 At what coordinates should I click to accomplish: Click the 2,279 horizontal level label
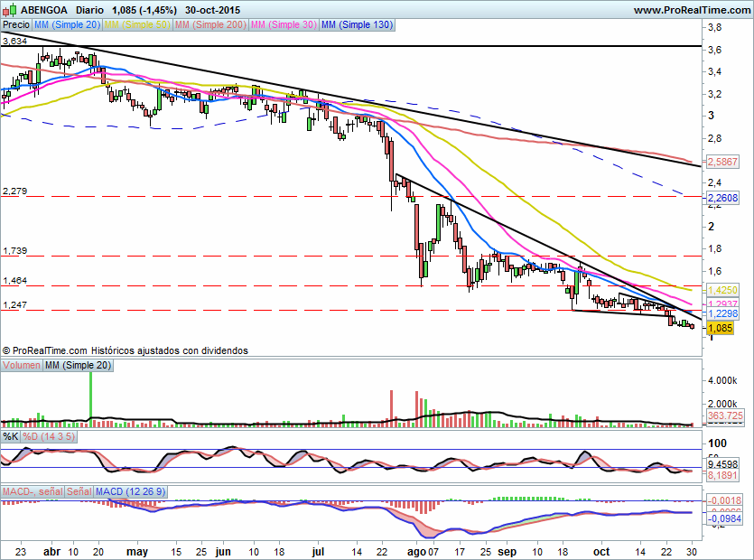15,191
